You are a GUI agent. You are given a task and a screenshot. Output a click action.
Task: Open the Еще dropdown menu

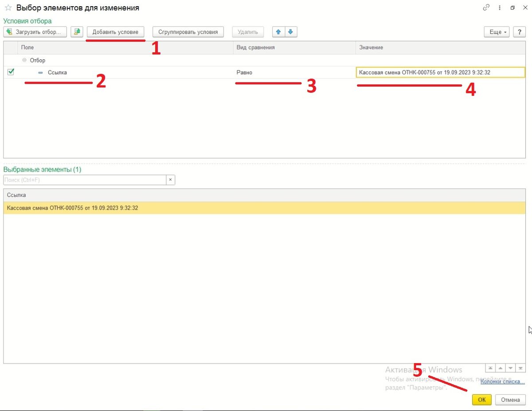[497, 32]
